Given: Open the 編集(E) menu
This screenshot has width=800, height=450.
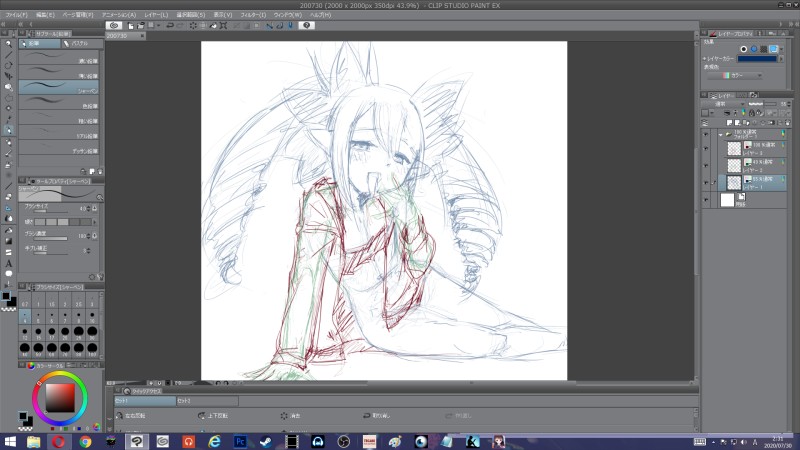Looking at the screenshot, I should click(x=45, y=15).
